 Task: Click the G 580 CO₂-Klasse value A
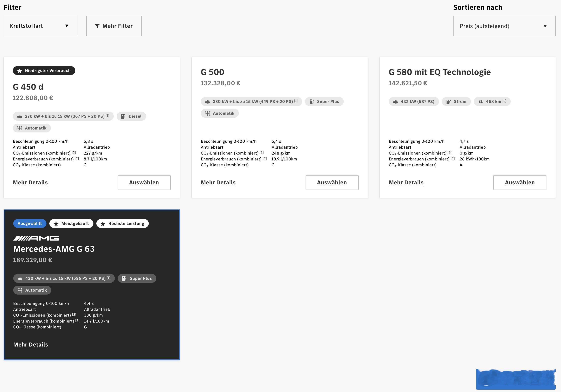click(461, 165)
